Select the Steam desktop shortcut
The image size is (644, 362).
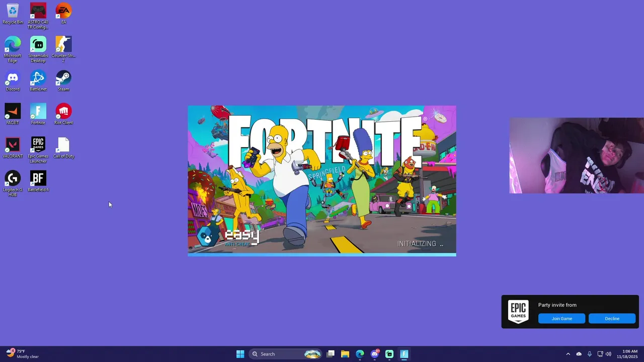(63, 81)
